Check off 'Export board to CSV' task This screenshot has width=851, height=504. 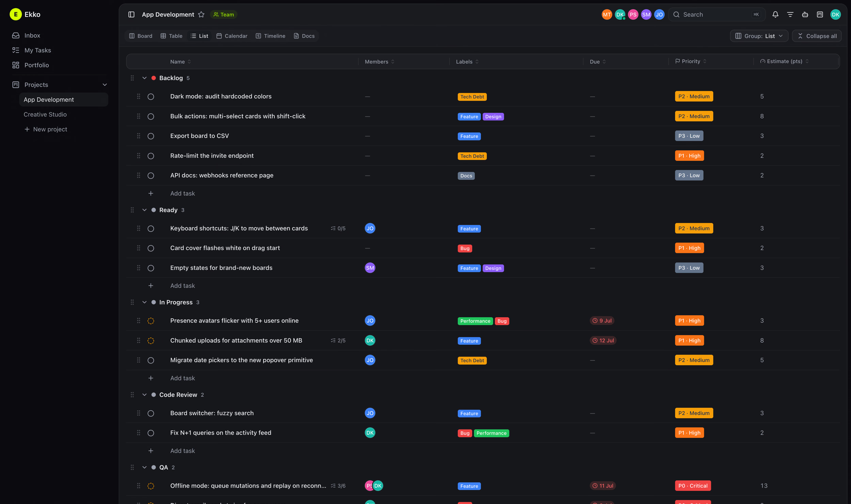point(151,136)
